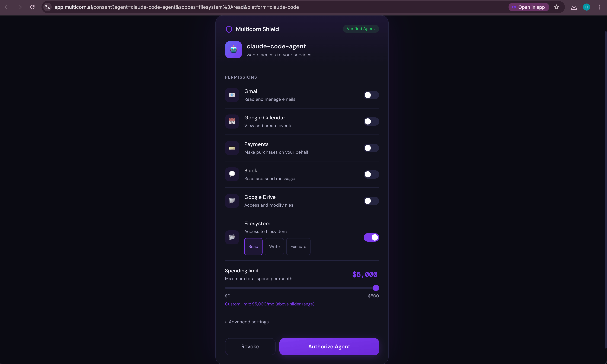Click the Payments credit card icon
Image resolution: width=607 pixels, height=364 pixels.
232,148
